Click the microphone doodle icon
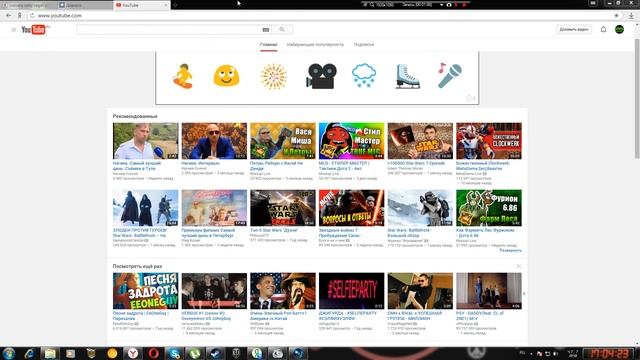640x360 pixels. pos(450,76)
